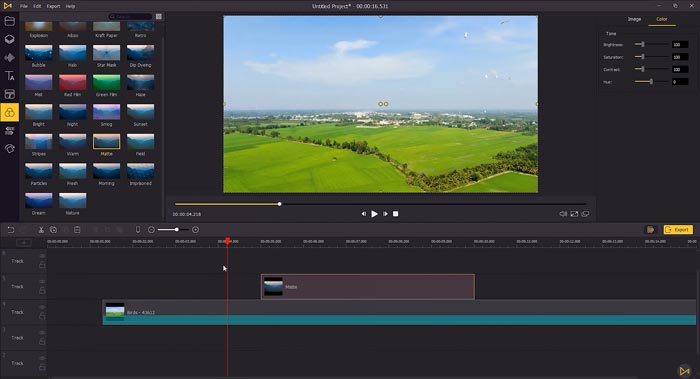Screen dimensions: 700x379
Task: Open the Media folder panel in sidebar
Action: tap(9, 21)
